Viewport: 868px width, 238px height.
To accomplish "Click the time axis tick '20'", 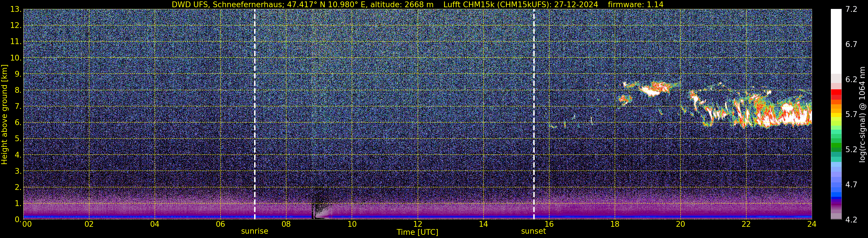I will click(x=680, y=224).
